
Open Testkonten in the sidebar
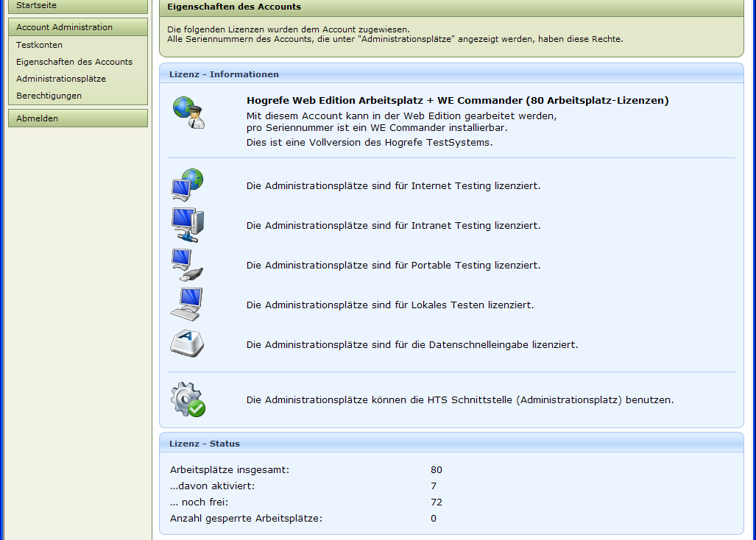pos(39,45)
